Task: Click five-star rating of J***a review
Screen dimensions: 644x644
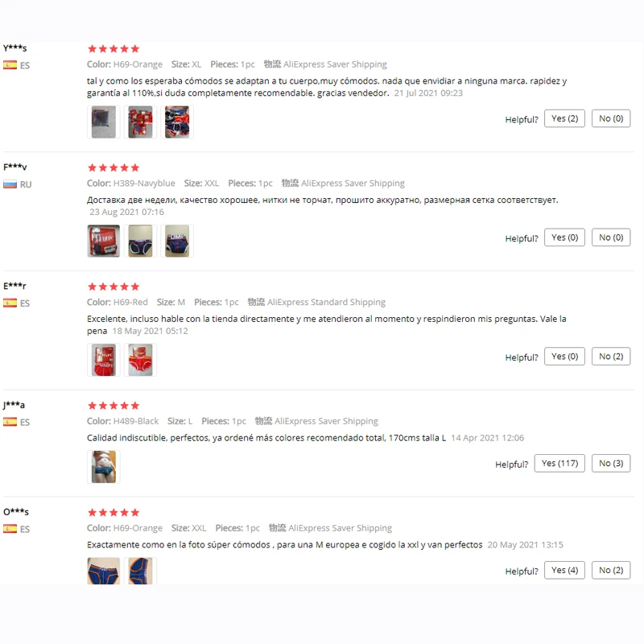Action: 114,406
